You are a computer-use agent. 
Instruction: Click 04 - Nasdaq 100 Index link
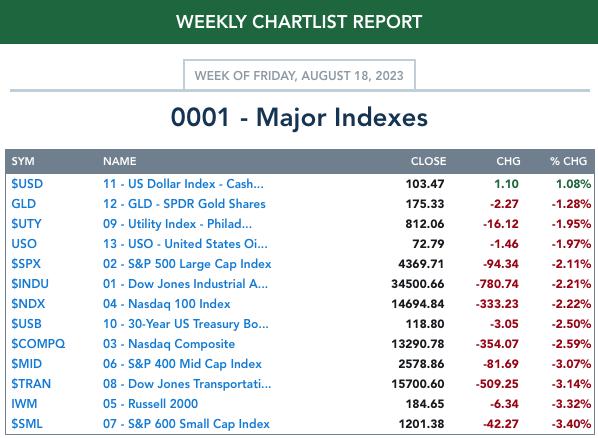(167, 304)
